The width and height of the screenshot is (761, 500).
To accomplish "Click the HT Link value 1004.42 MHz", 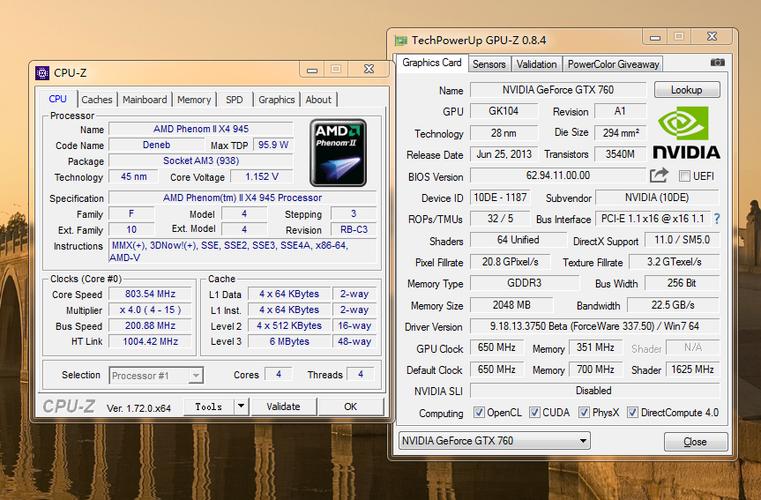I will [x=150, y=341].
